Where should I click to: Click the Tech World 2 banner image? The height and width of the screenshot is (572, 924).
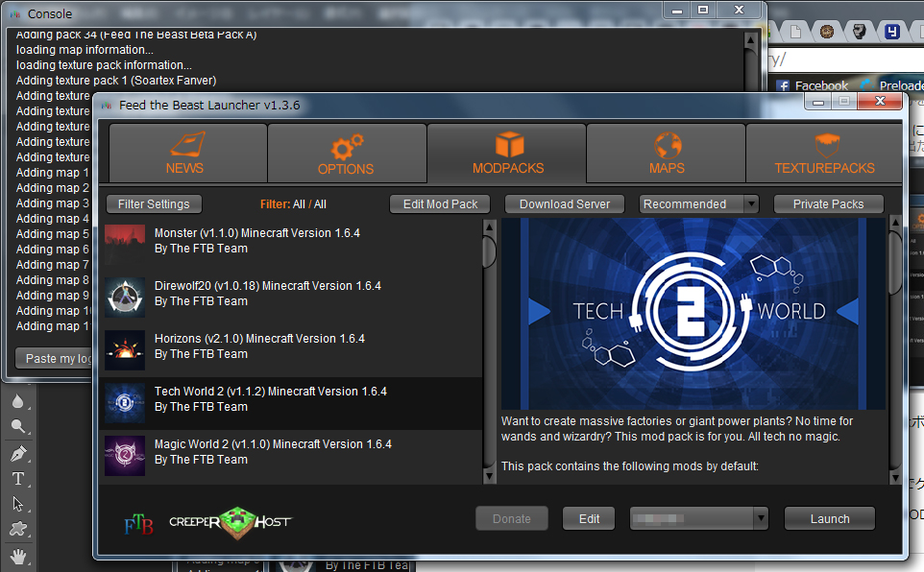(x=693, y=314)
